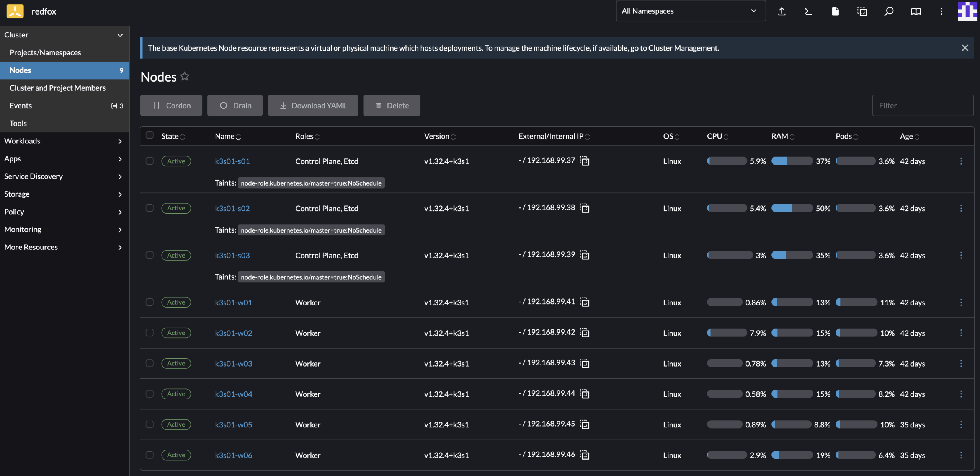
Task: Click the Cordon button
Action: point(171,105)
